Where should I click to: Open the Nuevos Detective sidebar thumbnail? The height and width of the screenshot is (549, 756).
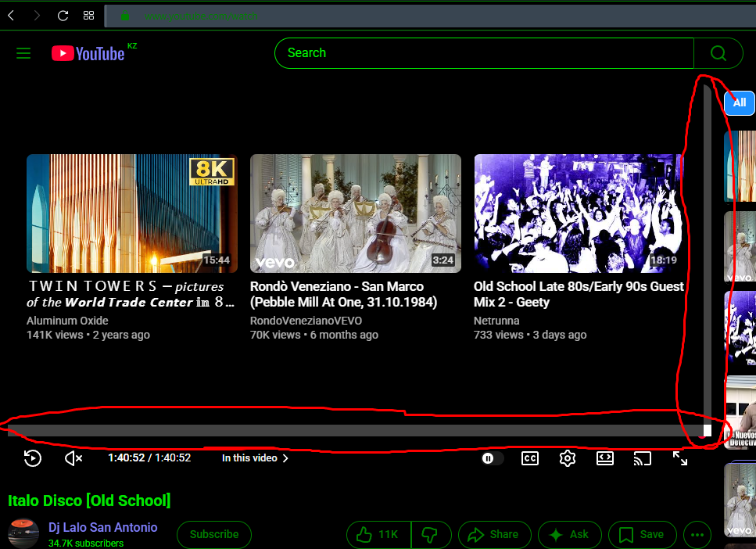pos(740,412)
